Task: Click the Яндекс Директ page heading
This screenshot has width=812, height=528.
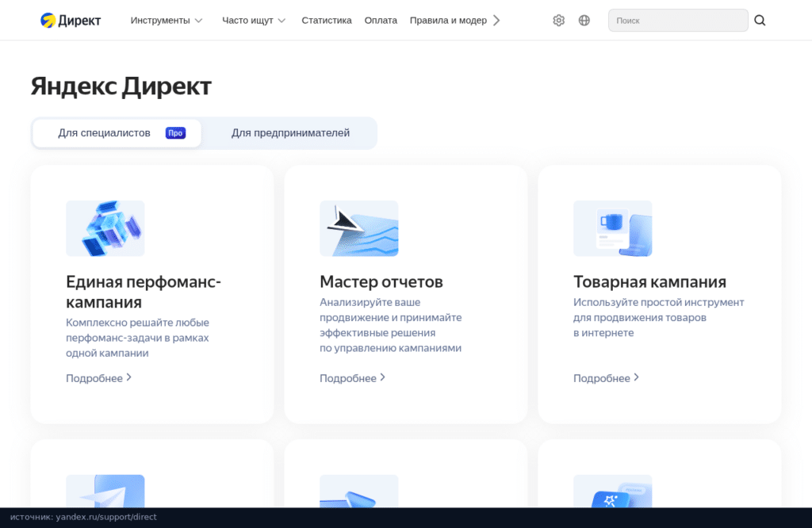Action: tap(121, 86)
